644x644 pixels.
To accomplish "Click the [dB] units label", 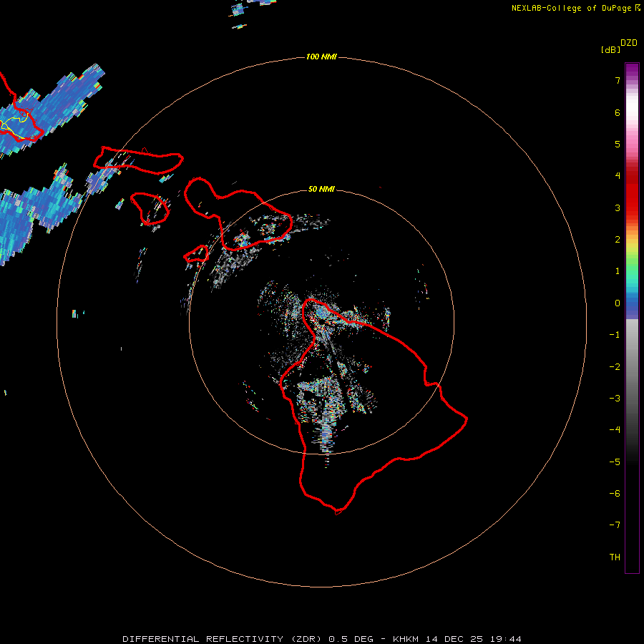I will [x=610, y=50].
